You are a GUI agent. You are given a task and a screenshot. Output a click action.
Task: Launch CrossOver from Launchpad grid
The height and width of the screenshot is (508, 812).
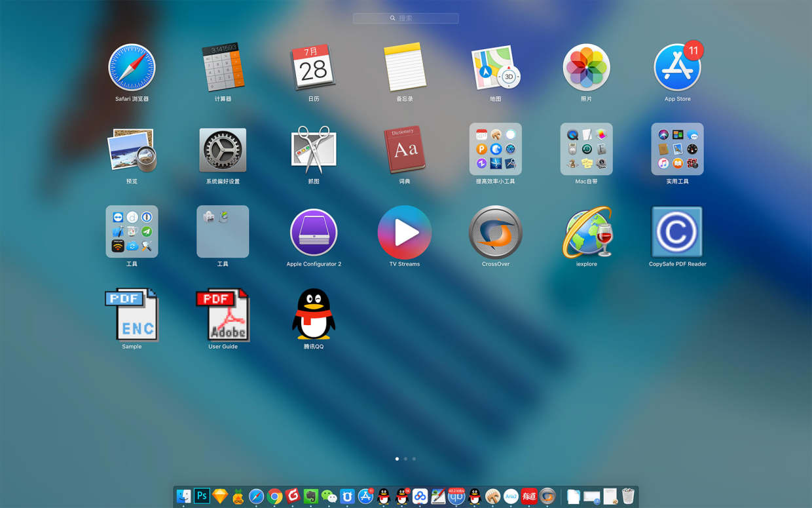coord(496,232)
